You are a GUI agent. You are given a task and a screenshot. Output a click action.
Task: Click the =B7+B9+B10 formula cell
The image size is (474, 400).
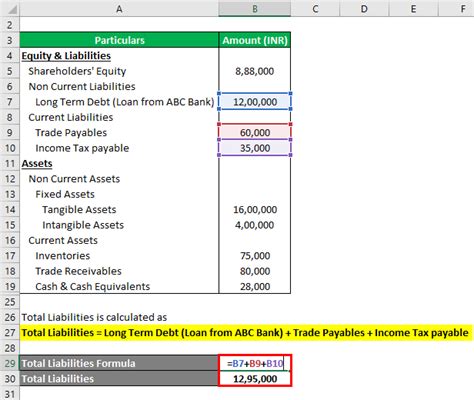(x=255, y=363)
